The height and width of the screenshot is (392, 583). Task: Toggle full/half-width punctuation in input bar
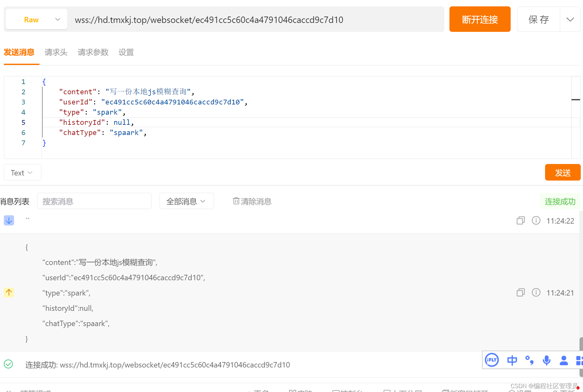(x=529, y=360)
